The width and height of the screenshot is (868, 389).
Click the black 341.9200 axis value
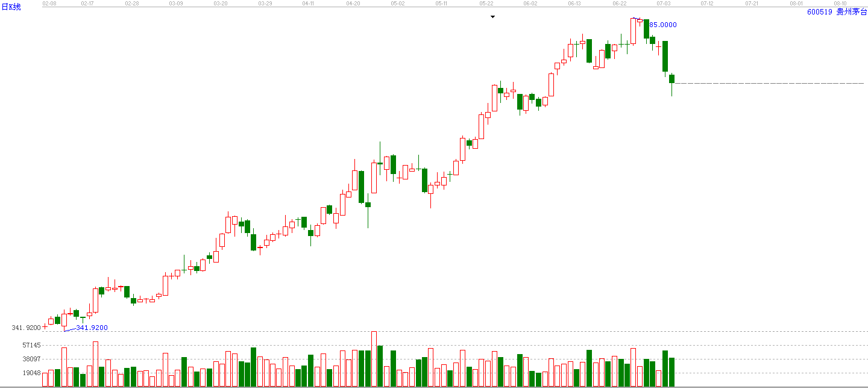pos(25,328)
